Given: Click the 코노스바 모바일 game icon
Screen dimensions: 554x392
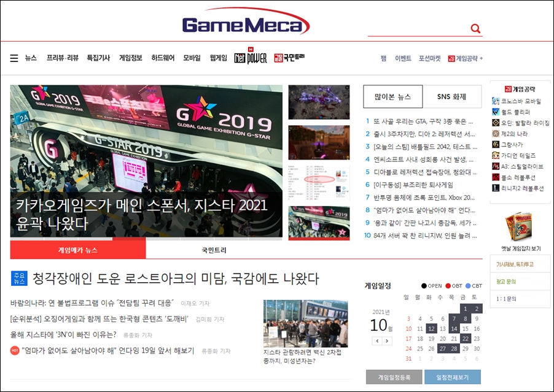Looking at the screenshot, I should (496, 101).
